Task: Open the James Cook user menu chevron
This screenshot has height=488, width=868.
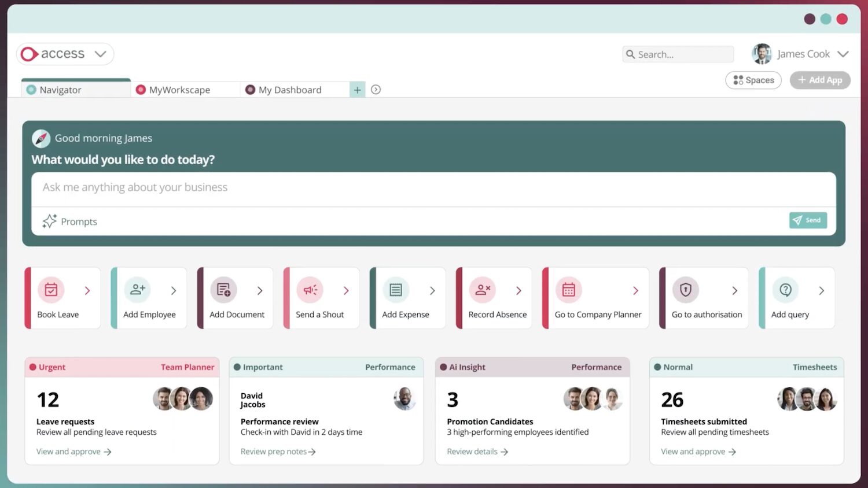Action: [843, 54]
